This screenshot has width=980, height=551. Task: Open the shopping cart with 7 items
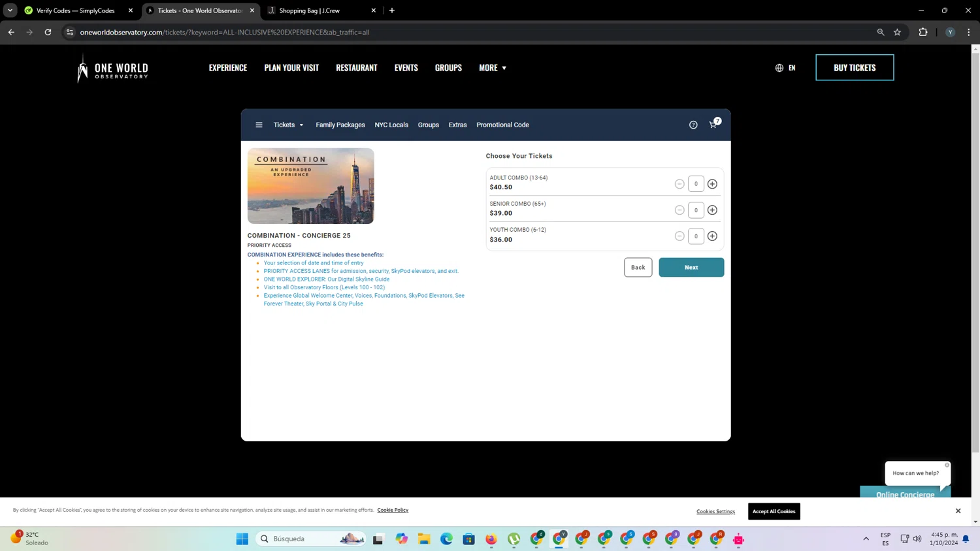click(x=714, y=124)
